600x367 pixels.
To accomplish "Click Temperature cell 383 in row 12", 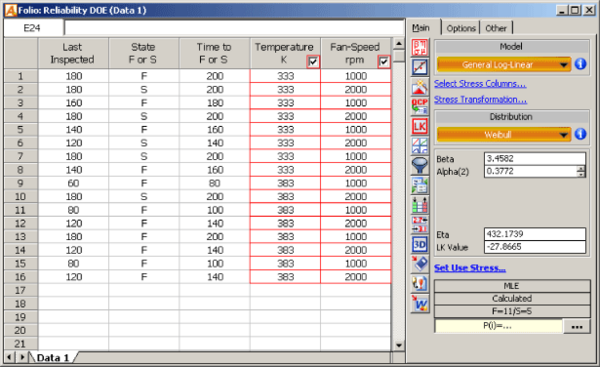I will pyautogui.click(x=285, y=223).
